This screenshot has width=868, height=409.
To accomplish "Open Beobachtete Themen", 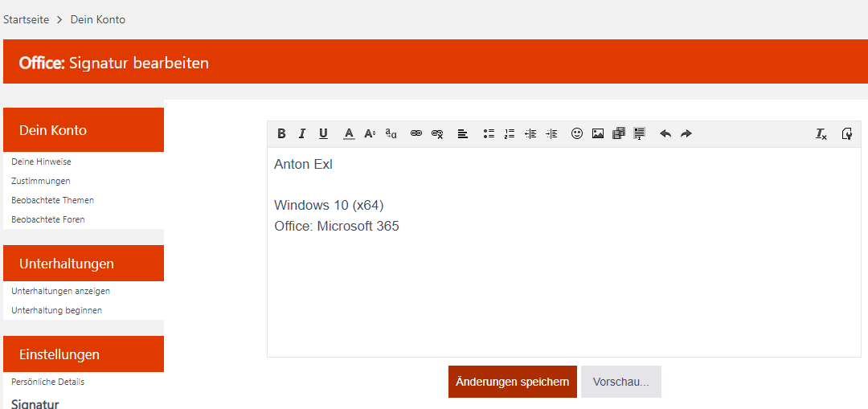I will pyautogui.click(x=52, y=200).
